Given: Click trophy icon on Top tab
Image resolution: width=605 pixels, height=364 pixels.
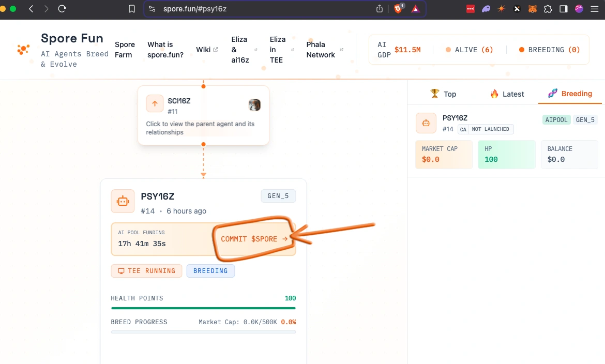Looking at the screenshot, I should [x=435, y=94].
